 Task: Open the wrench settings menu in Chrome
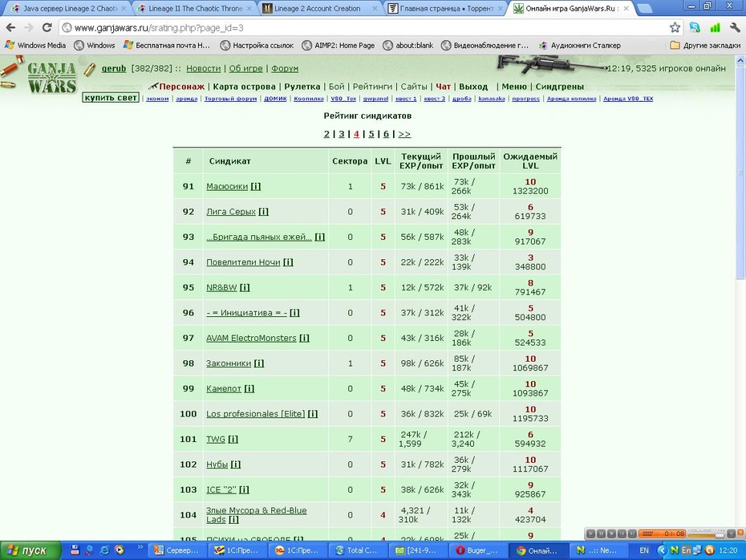(735, 27)
